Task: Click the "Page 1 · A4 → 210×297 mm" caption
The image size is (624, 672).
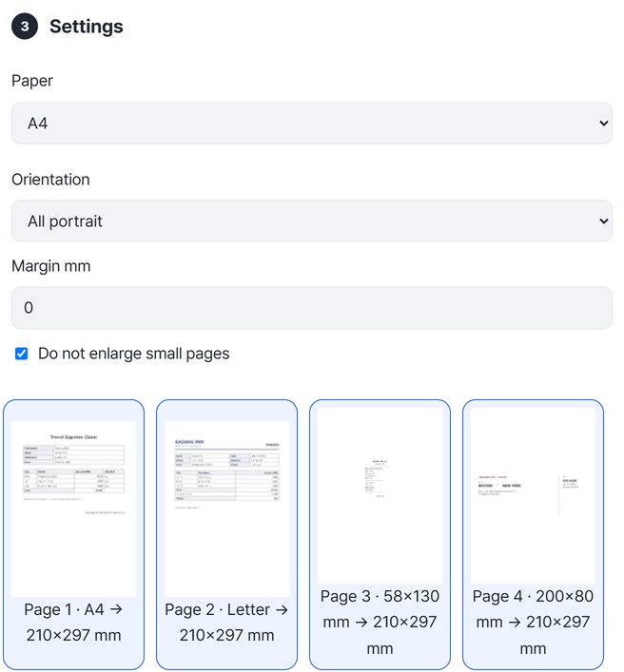Action: [x=74, y=623]
